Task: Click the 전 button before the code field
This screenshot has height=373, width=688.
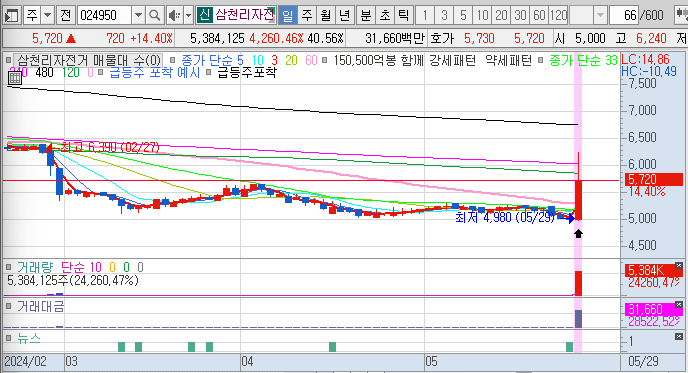Action: (x=66, y=16)
